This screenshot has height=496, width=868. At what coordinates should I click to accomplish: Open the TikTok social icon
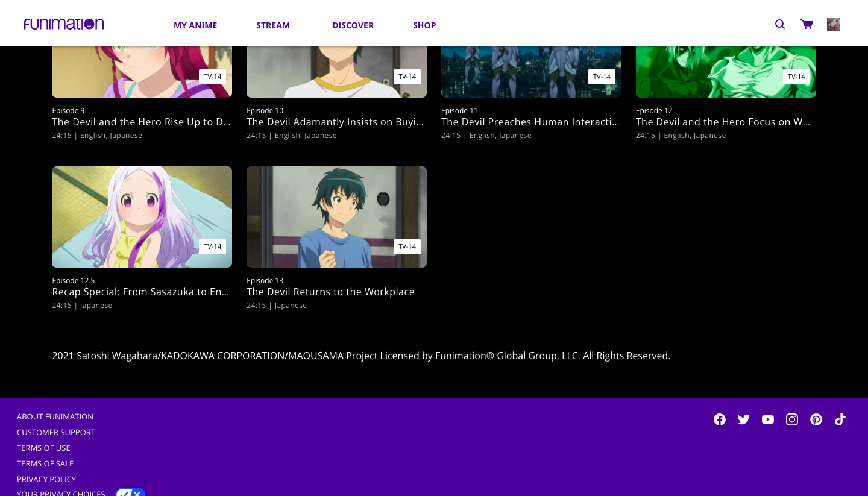(x=840, y=419)
